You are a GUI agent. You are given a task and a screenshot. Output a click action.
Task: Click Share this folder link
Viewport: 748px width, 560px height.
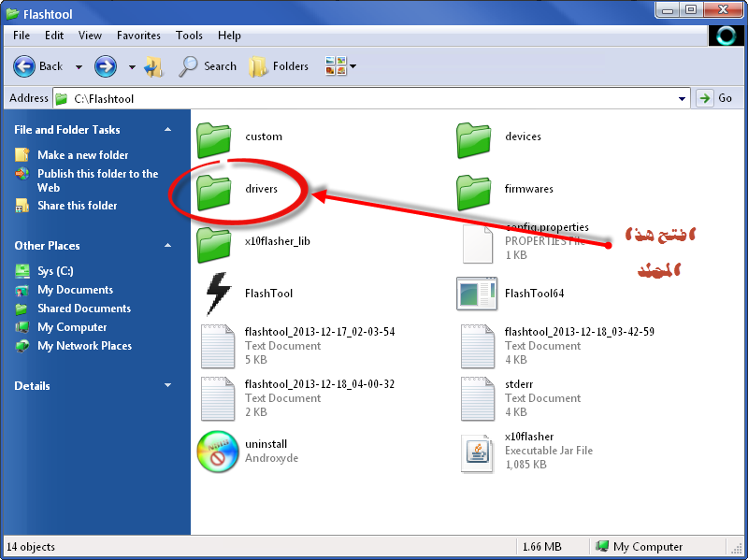[x=78, y=206]
